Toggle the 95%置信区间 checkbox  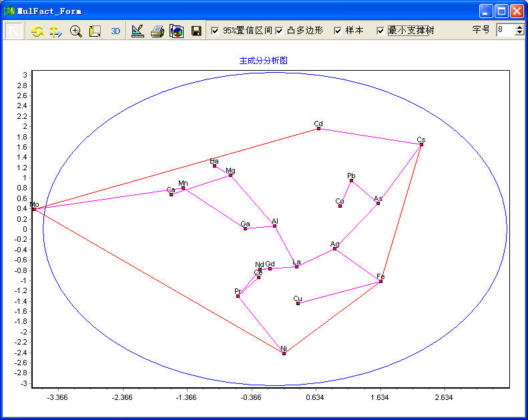(x=215, y=31)
